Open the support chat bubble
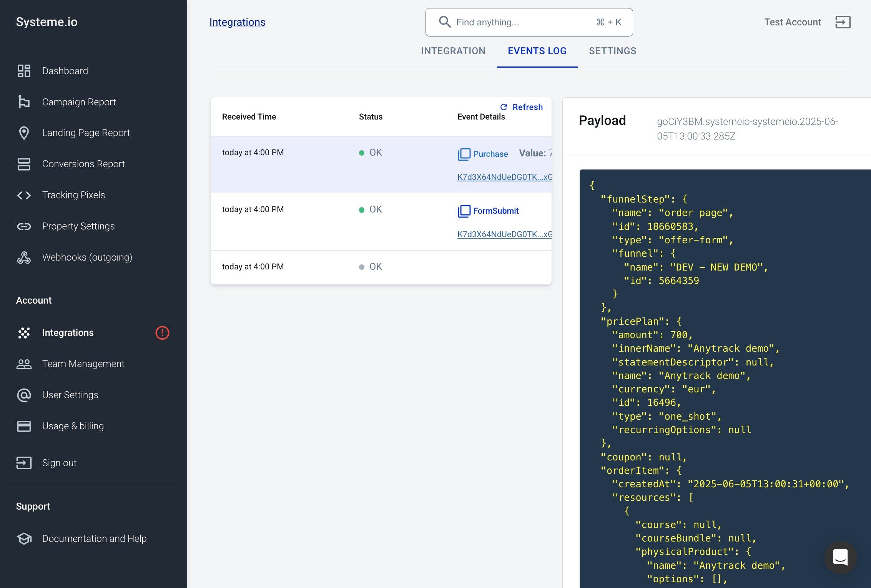 click(x=840, y=558)
